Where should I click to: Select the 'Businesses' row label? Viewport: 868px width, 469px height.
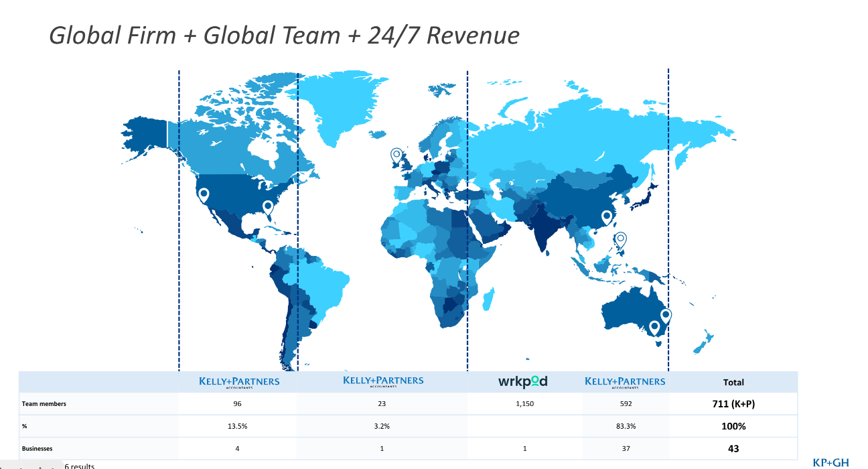[x=38, y=449]
